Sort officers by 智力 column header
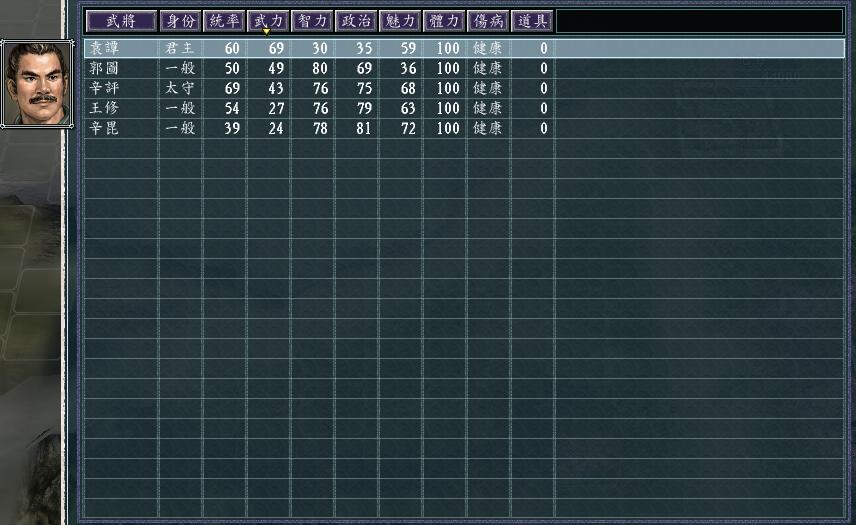Viewport: 856px width, 525px height. 312,21
